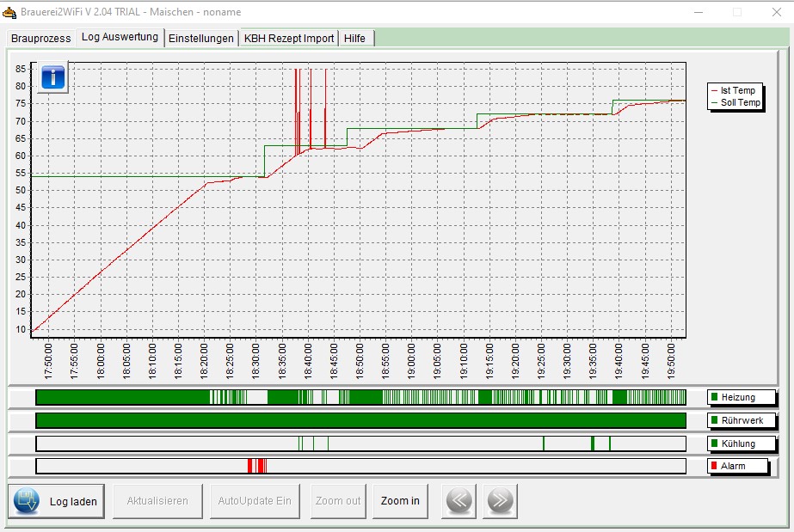This screenshot has height=532, width=794.
Task: Click the green Rührwerk legend square
Action: pos(713,420)
